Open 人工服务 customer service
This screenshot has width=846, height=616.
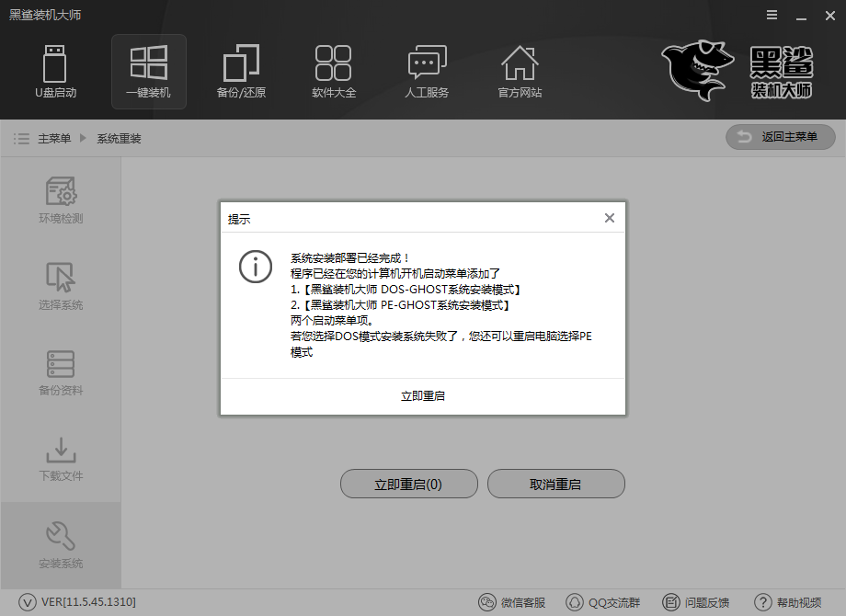tap(425, 72)
